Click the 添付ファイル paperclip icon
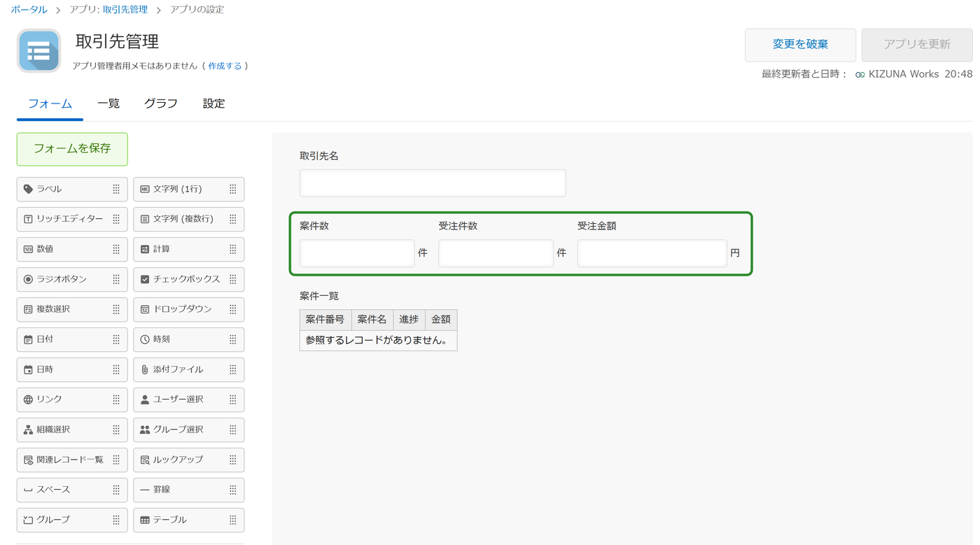Image resolution: width=980 pixels, height=545 pixels. tap(145, 369)
